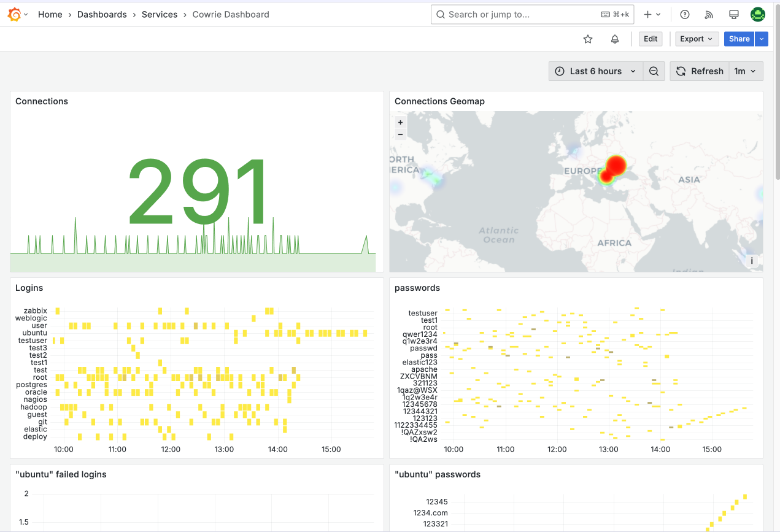Open alert rules bell icon
Image resolution: width=780 pixels, height=532 pixels.
[x=615, y=39]
